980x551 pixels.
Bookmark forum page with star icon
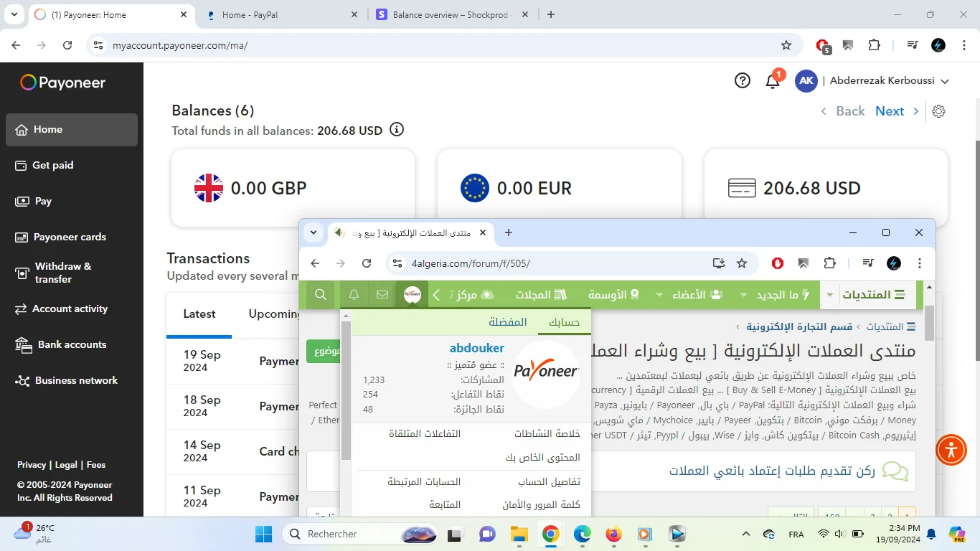coord(742,263)
